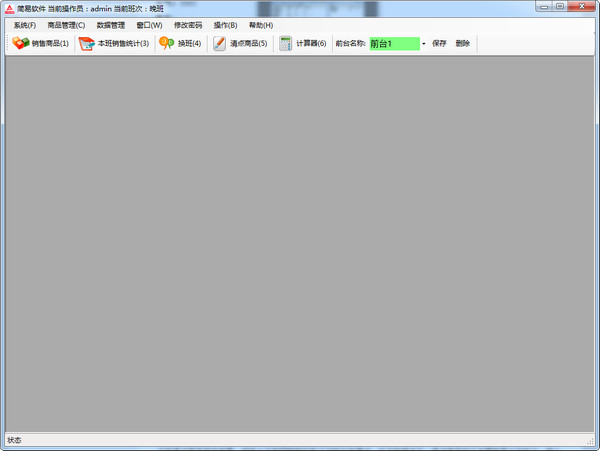
Task: Click the app logo in title bar
Action: (x=8, y=7)
